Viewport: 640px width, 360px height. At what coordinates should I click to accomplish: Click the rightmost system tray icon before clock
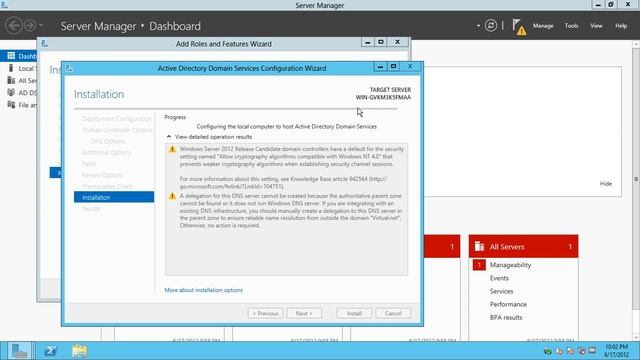click(592, 351)
